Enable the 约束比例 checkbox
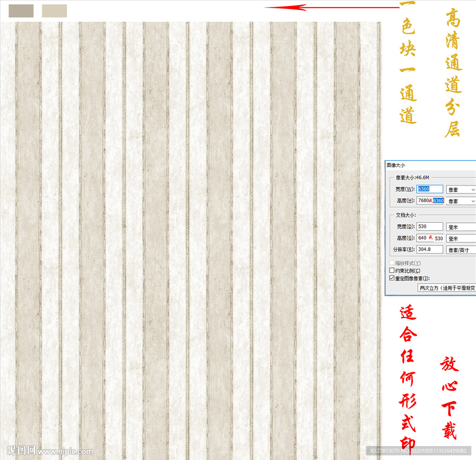The height and width of the screenshot is (460, 476). pyautogui.click(x=392, y=270)
